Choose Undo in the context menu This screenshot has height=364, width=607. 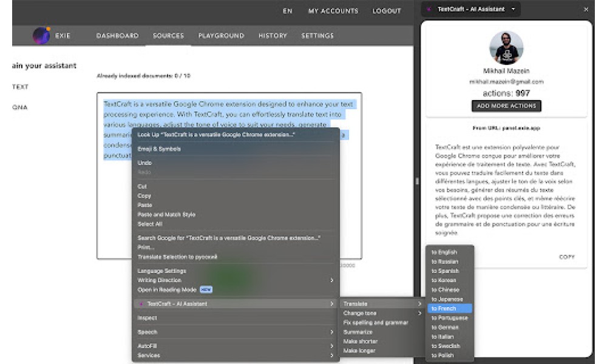236,163
